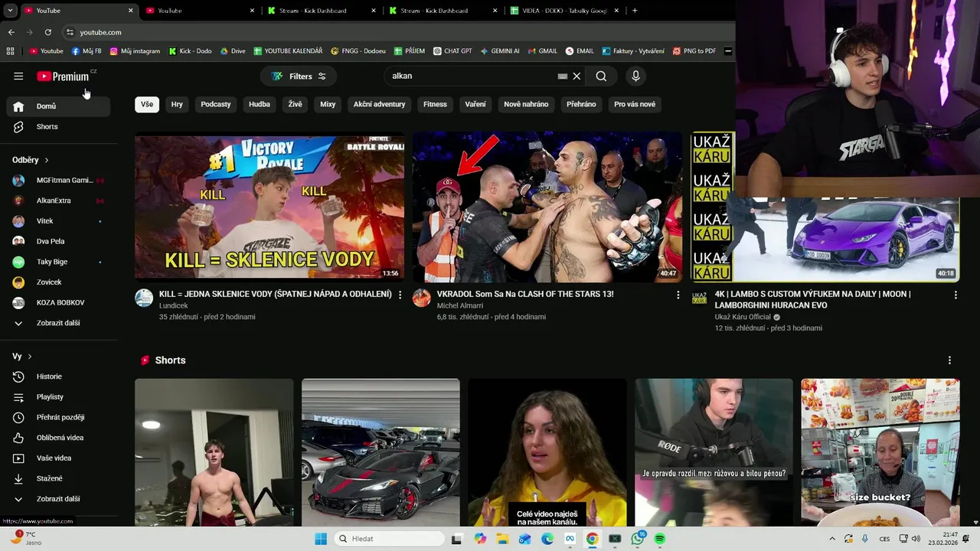The width and height of the screenshot is (980, 551).
Task: Open the Kick - Dodo bookmark
Action: click(190, 51)
